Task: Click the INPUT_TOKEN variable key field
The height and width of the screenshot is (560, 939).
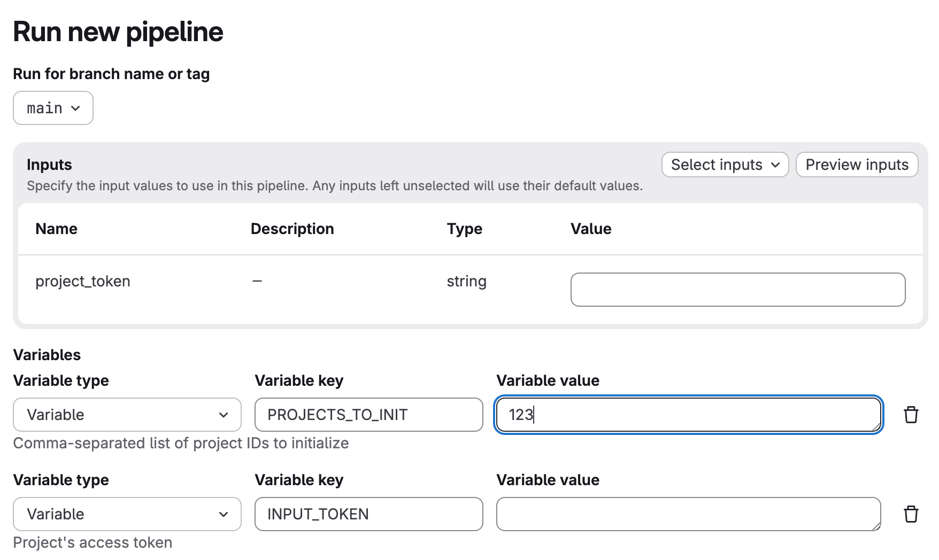Action: coord(369,514)
